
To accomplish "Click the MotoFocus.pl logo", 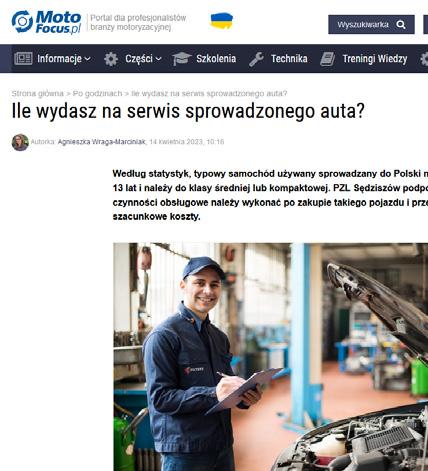I will tap(46, 22).
